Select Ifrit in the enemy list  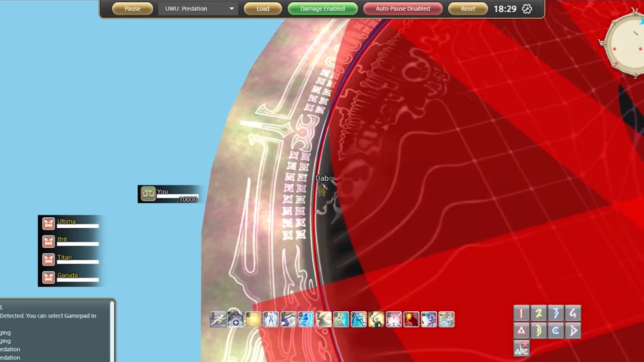coord(71,242)
